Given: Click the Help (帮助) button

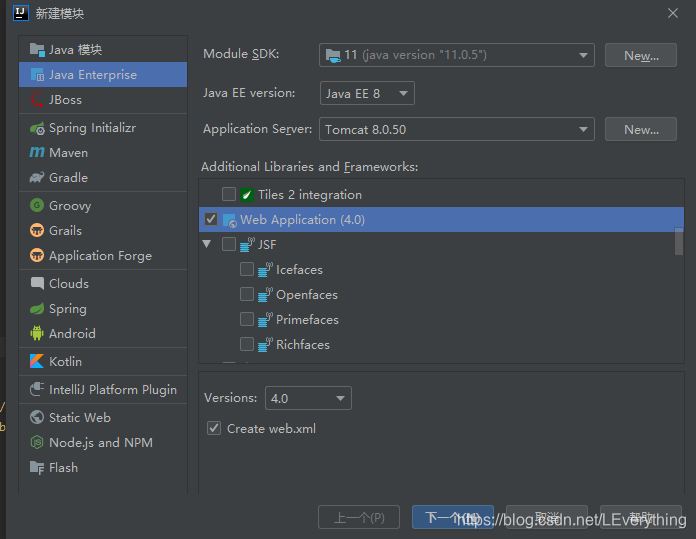Looking at the screenshot, I should (x=641, y=517).
